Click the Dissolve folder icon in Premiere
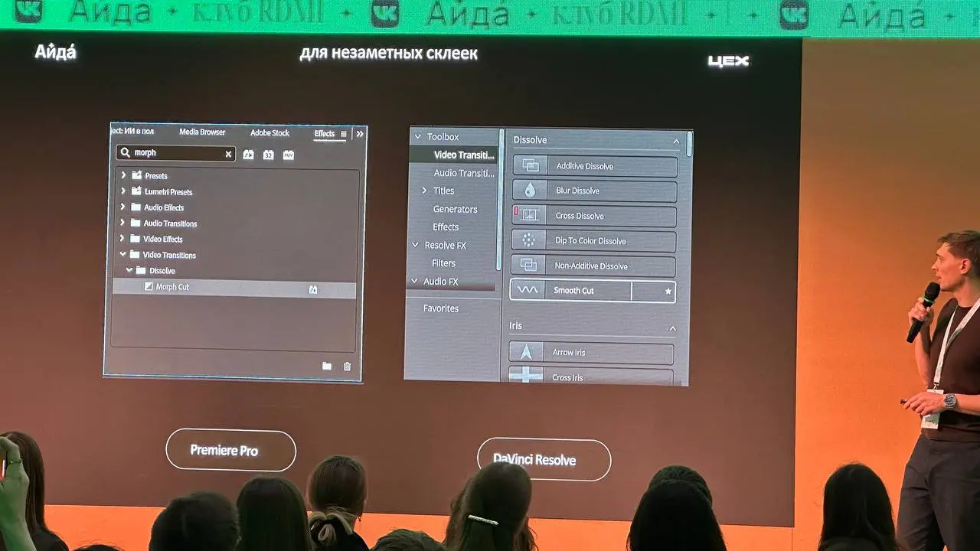 (x=141, y=271)
